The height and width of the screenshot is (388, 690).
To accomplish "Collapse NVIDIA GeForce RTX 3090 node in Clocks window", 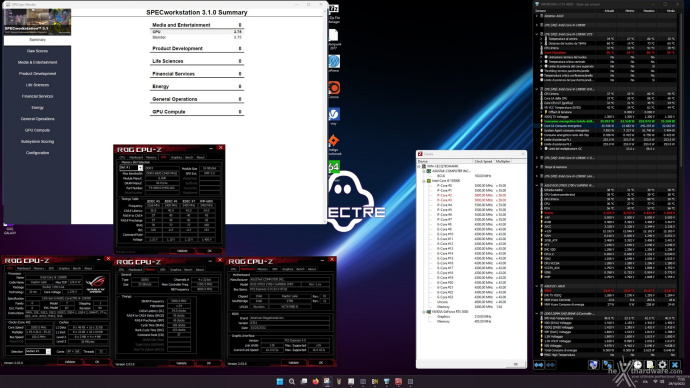I will pyautogui.click(x=424, y=312).
